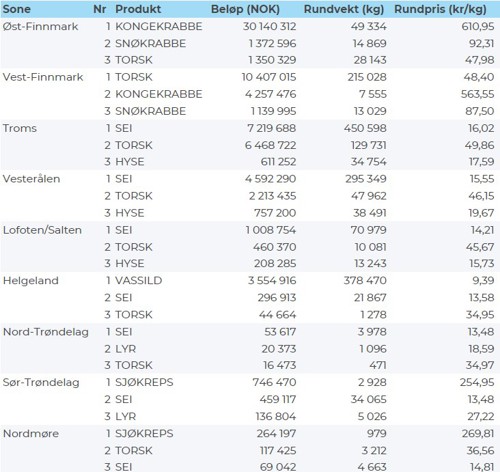Select the Vest-Finnmark zone cell

[43, 77]
